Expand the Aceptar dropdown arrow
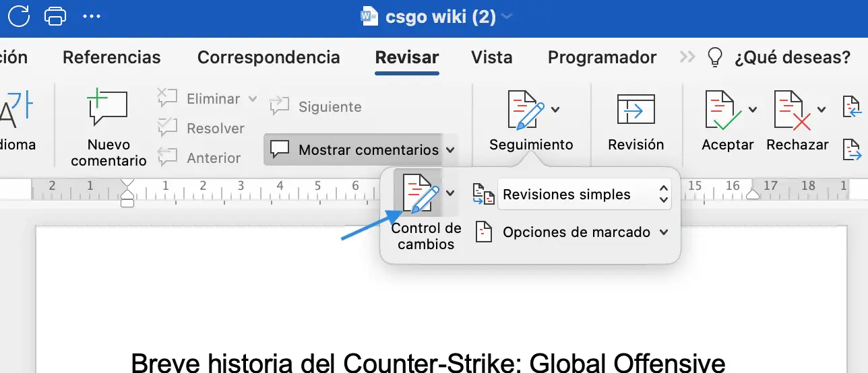 click(752, 110)
